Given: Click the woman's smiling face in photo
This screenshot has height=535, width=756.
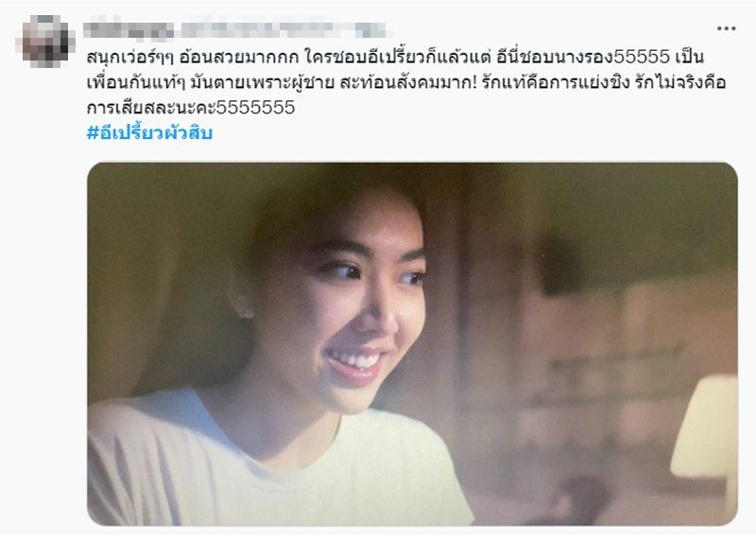Looking at the screenshot, I should 352,309.
